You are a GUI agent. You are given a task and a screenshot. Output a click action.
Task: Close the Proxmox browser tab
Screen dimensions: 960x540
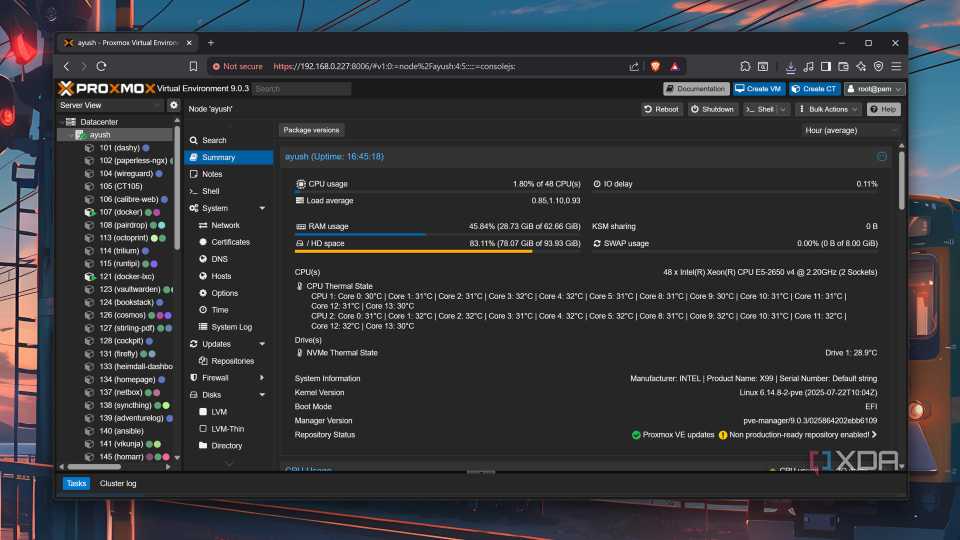tap(189, 43)
